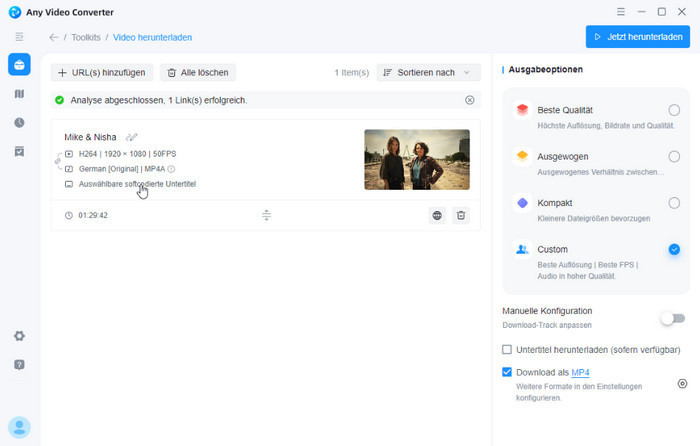The height and width of the screenshot is (446, 700).
Task: Click German [Original] | MP4A text
Action: (122, 169)
